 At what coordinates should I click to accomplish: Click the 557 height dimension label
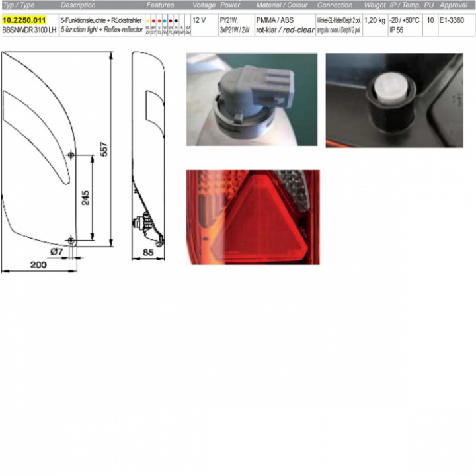coord(104,150)
